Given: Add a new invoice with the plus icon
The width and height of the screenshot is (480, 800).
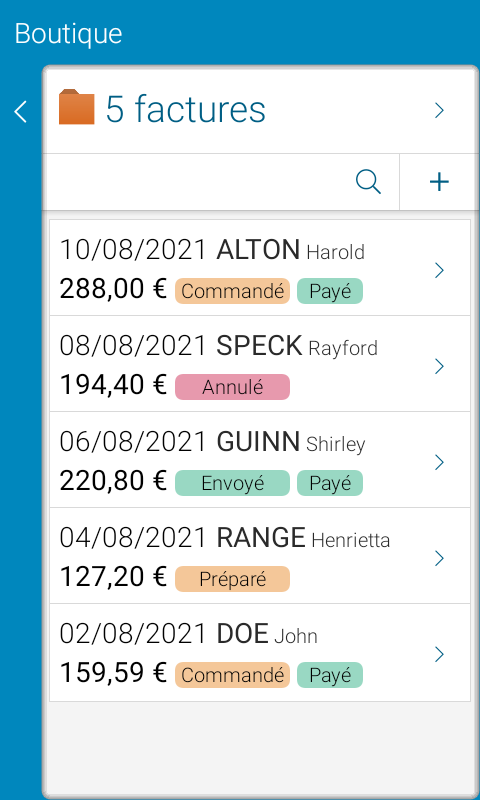Looking at the screenshot, I should click(439, 182).
